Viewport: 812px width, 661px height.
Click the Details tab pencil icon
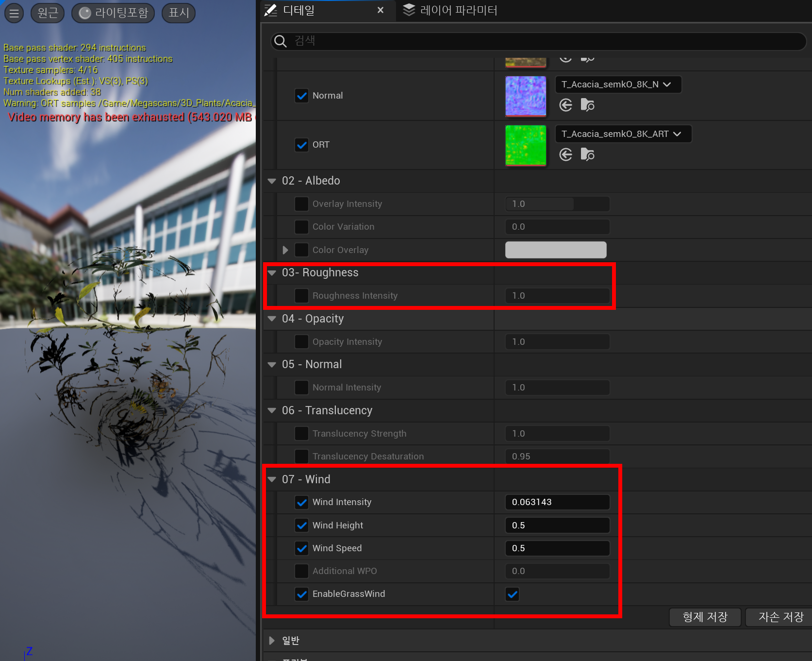[x=271, y=10]
